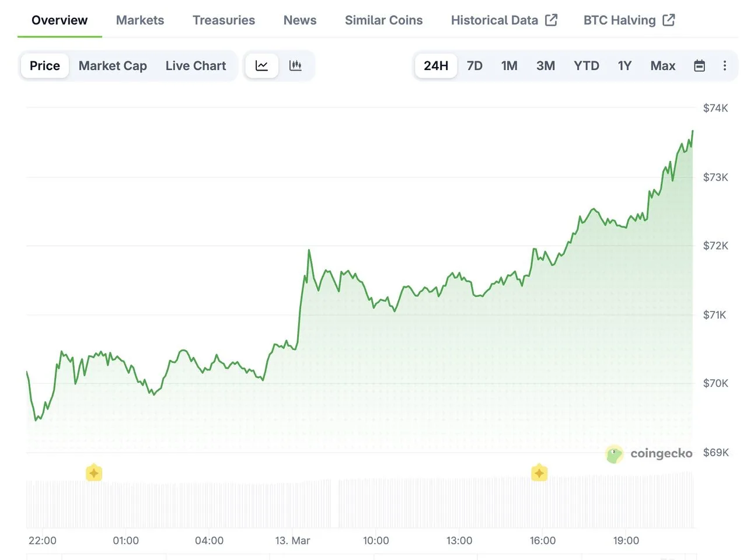
Task: Open the Similar Coins tab
Action: [x=383, y=20]
